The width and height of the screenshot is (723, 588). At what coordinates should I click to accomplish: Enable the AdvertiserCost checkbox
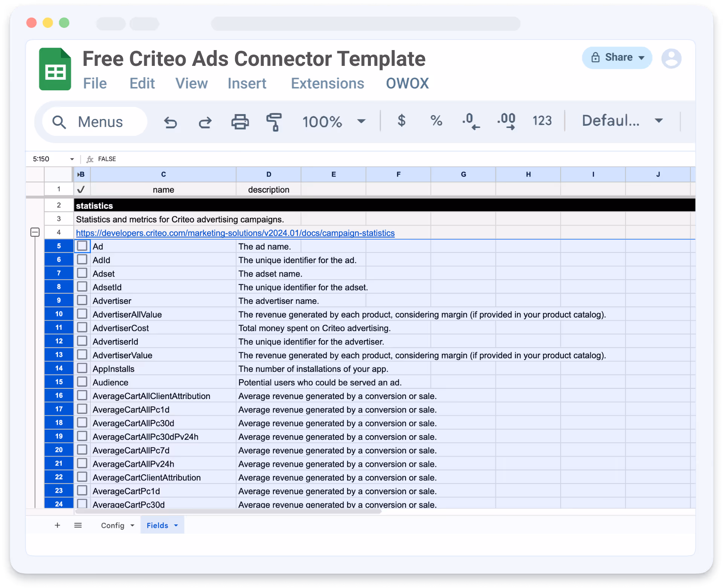[82, 328]
